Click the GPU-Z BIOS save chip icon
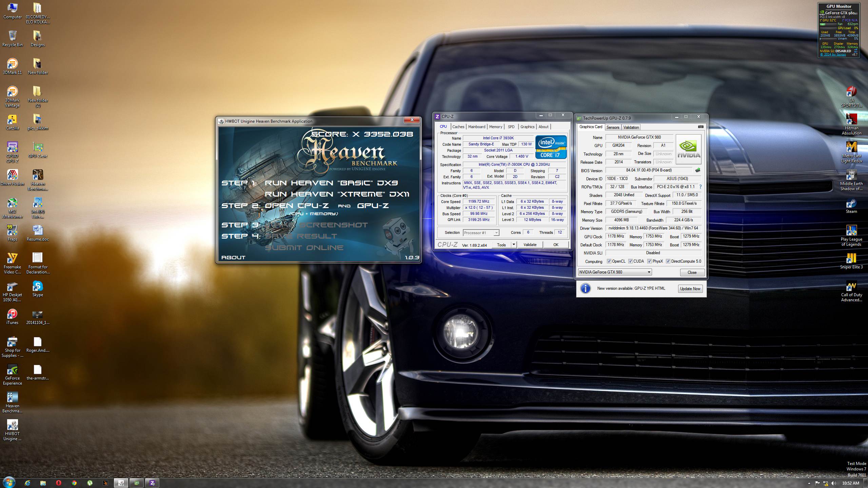This screenshot has height=488, width=868. [697, 170]
